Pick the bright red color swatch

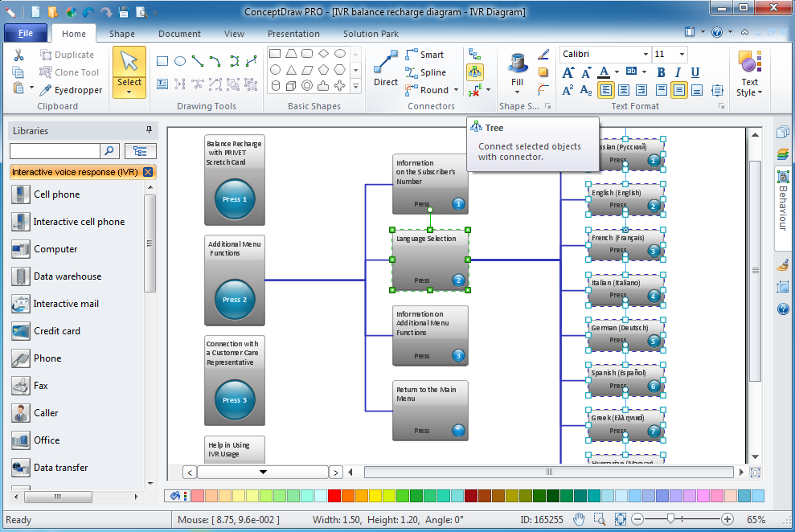334,496
